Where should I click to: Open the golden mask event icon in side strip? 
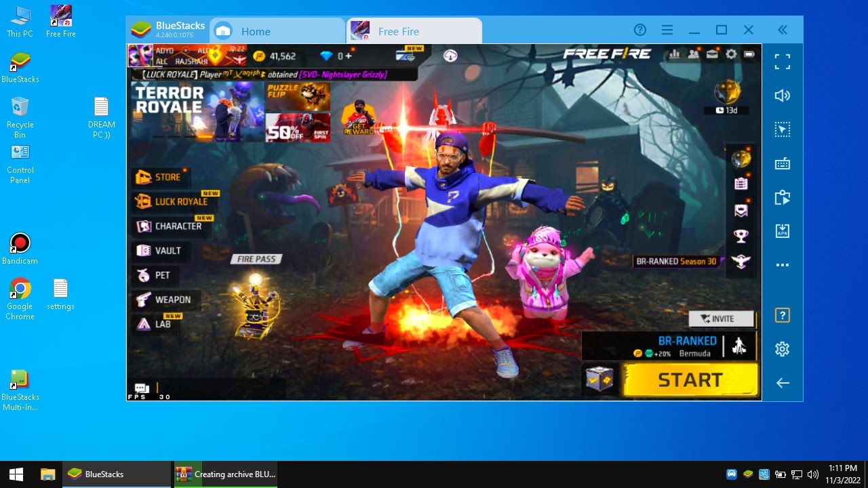point(741,159)
